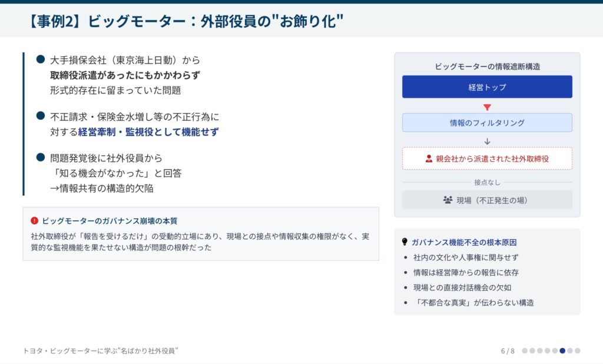
Task: Click the 接点なし divider label
Action: (487, 183)
